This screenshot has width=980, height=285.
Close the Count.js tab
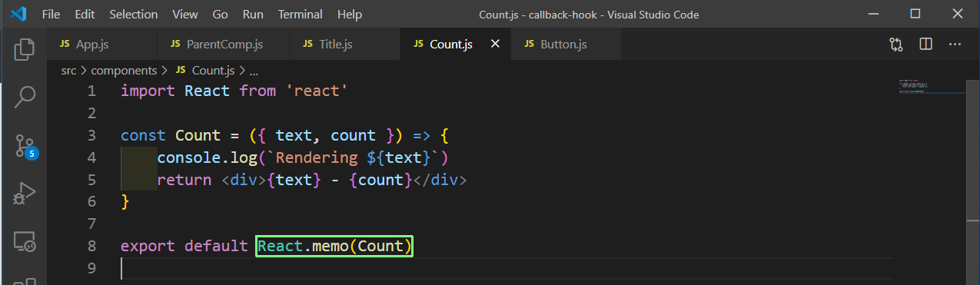tap(495, 45)
